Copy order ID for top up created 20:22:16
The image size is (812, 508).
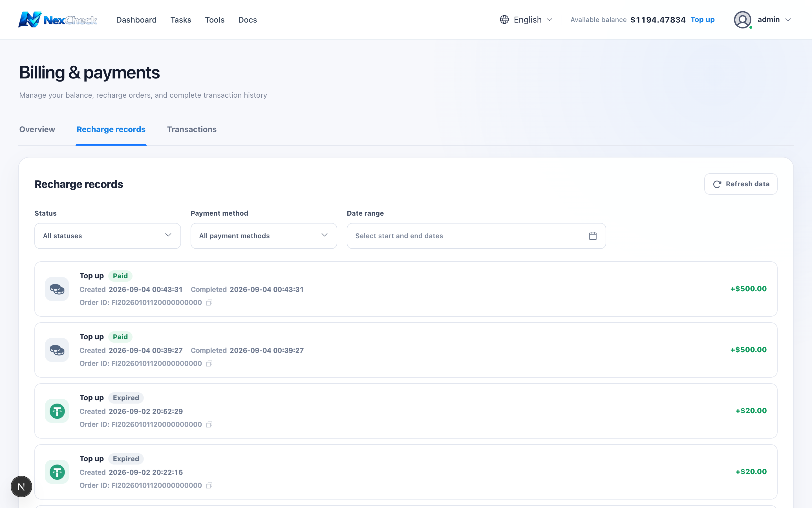click(x=209, y=485)
